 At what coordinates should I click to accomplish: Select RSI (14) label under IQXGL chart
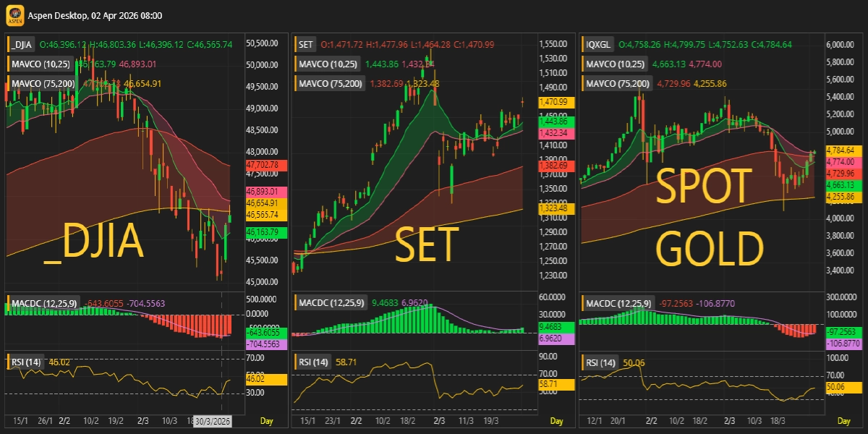(x=601, y=362)
